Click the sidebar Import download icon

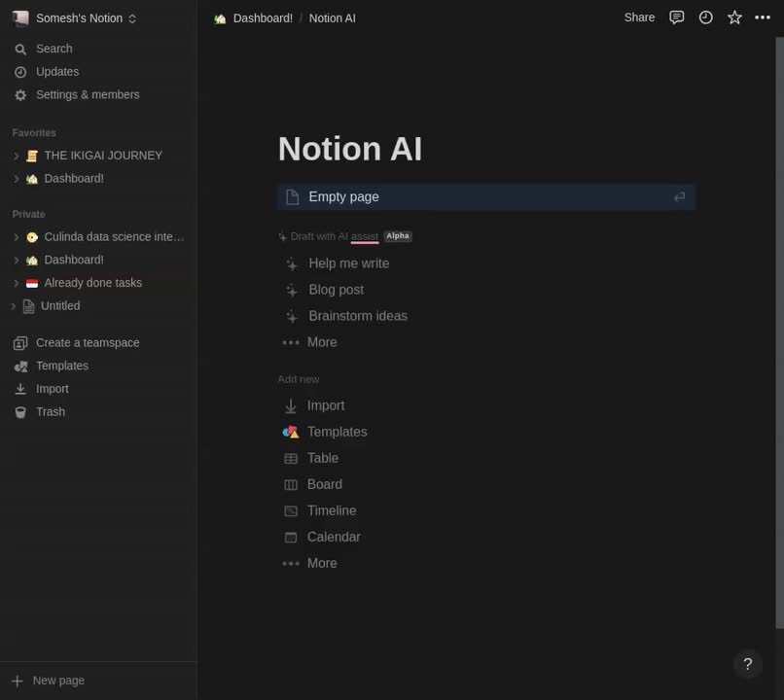pos(20,389)
